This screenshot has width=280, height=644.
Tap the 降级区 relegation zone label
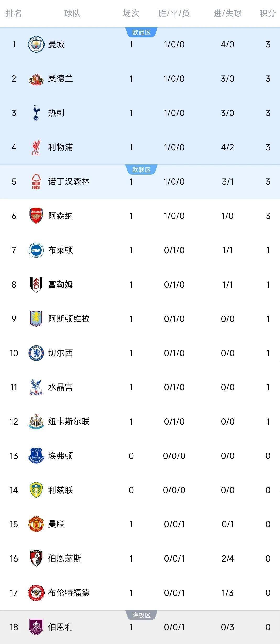[x=141, y=615]
